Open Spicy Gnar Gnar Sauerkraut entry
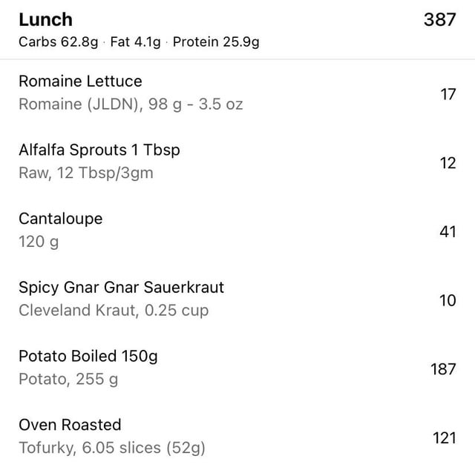The height and width of the screenshot is (476, 475). tap(121, 287)
